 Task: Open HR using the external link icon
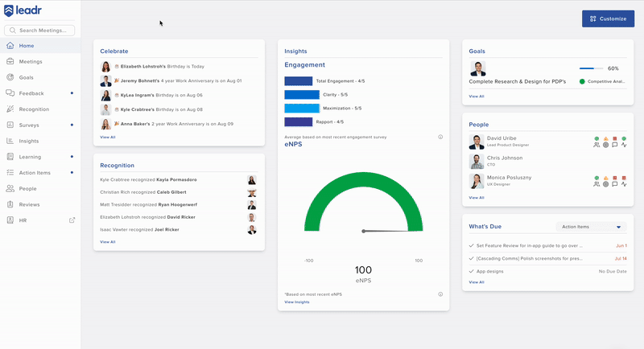72,220
